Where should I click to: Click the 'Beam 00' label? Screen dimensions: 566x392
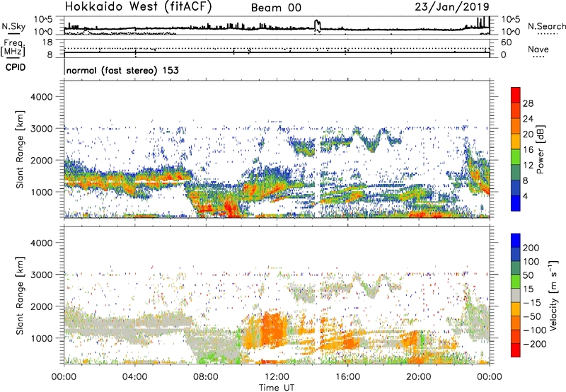pos(276,8)
